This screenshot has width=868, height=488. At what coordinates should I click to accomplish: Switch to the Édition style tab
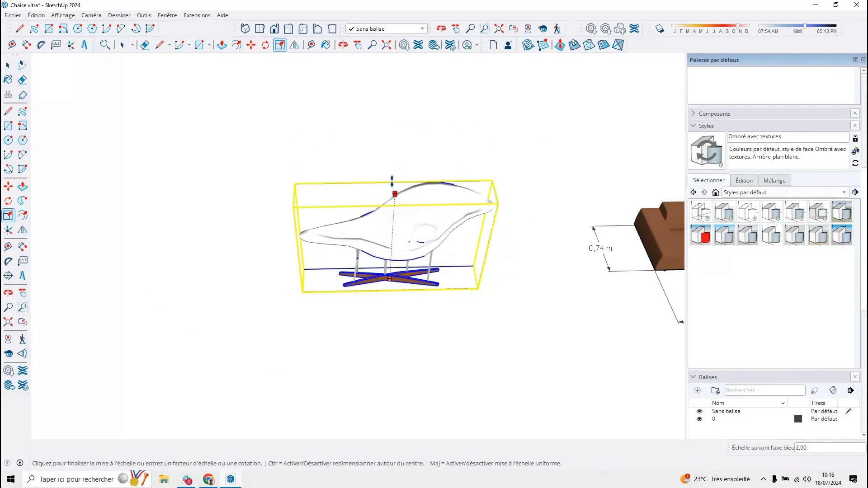point(744,180)
